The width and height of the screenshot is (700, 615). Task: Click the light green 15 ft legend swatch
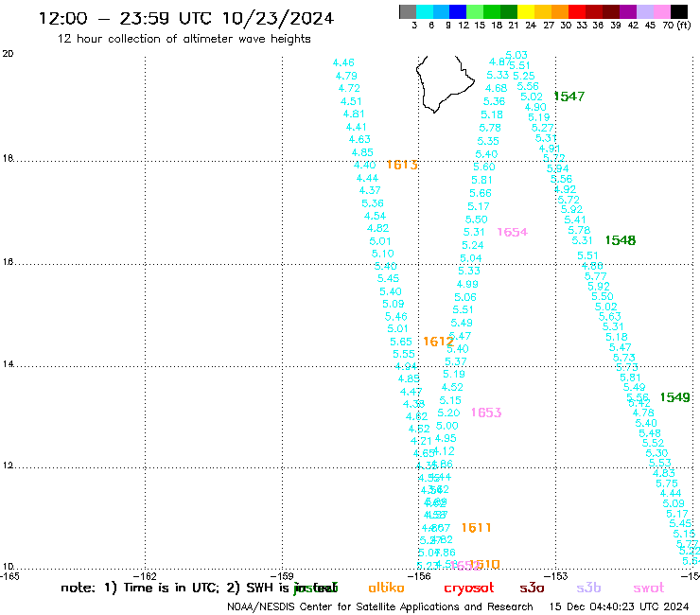[x=475, y=11]
